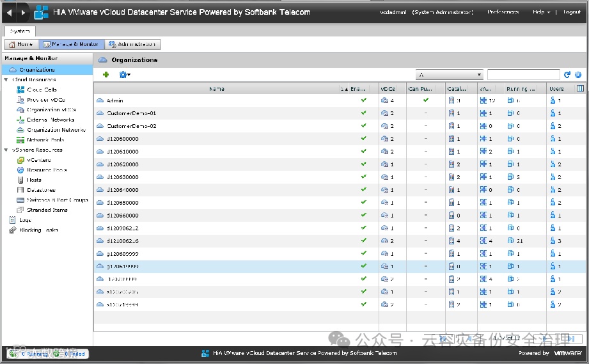Click running VM icon in d121006216 row

pyautogui.click(x=511, y=241)
